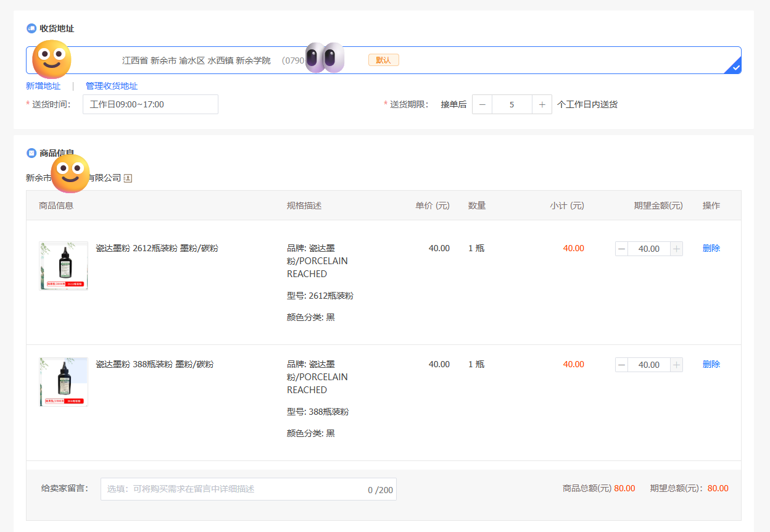Click the 商品信息 section heading icon
This screenshot has width=770, height=532.
31,153
